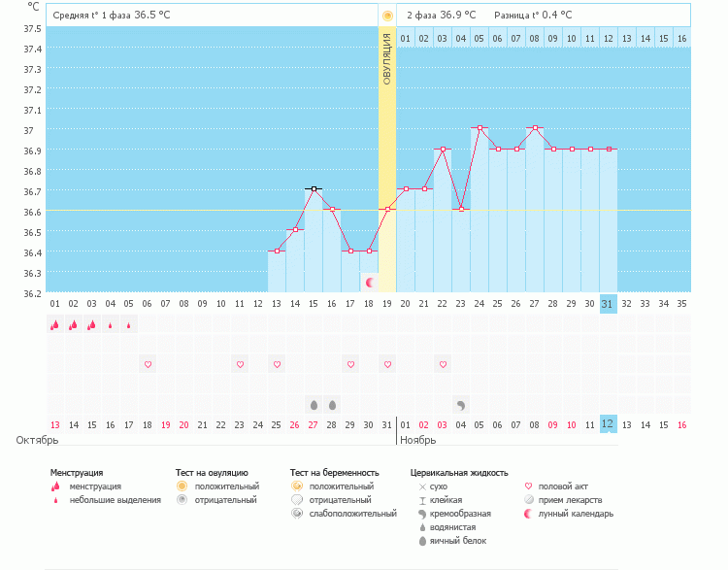
Task: Click the ovulation sun icon in the header
Action: click(x=387, y=16)
